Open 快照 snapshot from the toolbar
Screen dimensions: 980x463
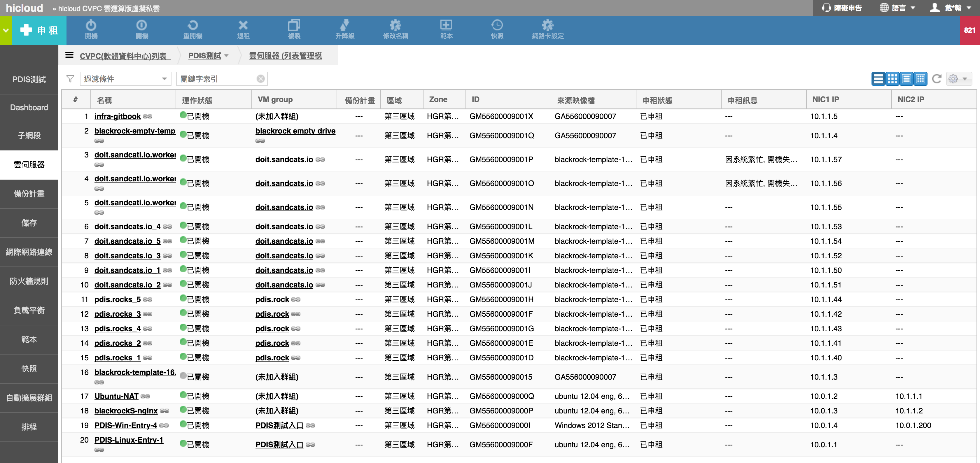497,29
